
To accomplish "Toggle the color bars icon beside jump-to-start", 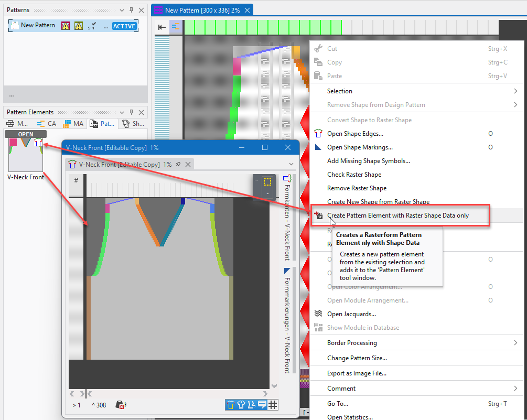I will click(x=176, y=27).
